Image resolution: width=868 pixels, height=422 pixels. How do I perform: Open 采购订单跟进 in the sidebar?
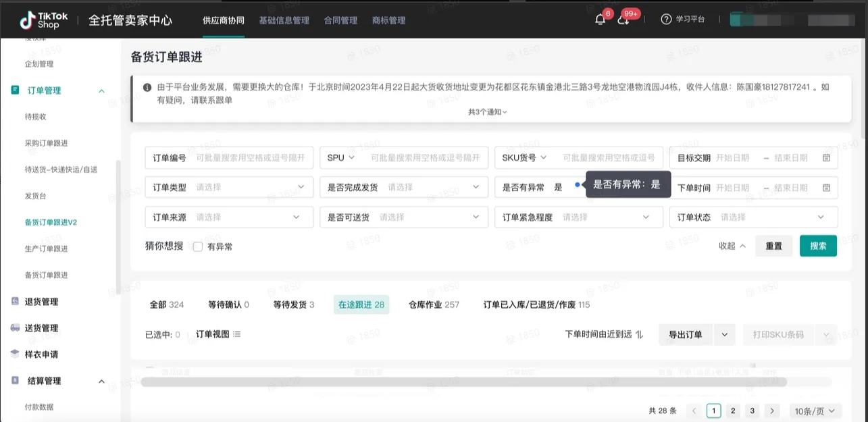(x=46, y=143)
